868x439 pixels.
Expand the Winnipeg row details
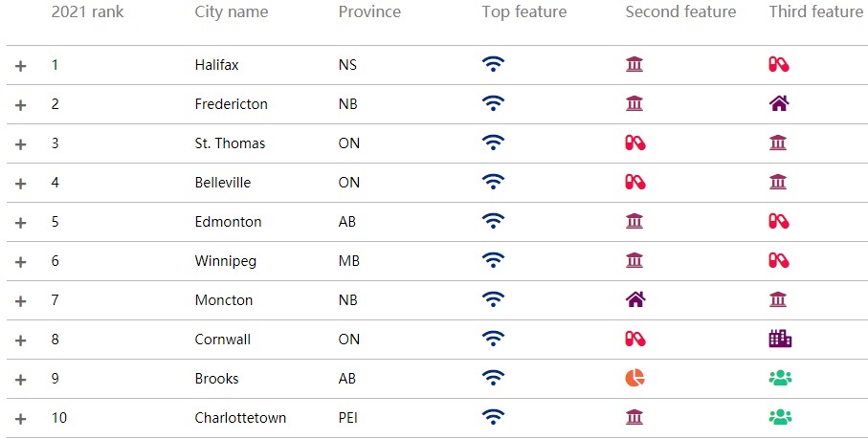21,262
